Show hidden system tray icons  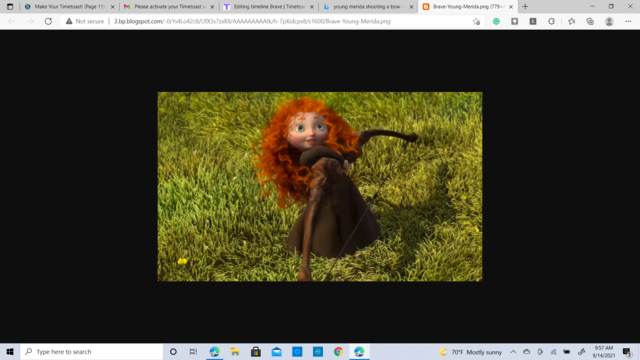(x=513, y=351)
